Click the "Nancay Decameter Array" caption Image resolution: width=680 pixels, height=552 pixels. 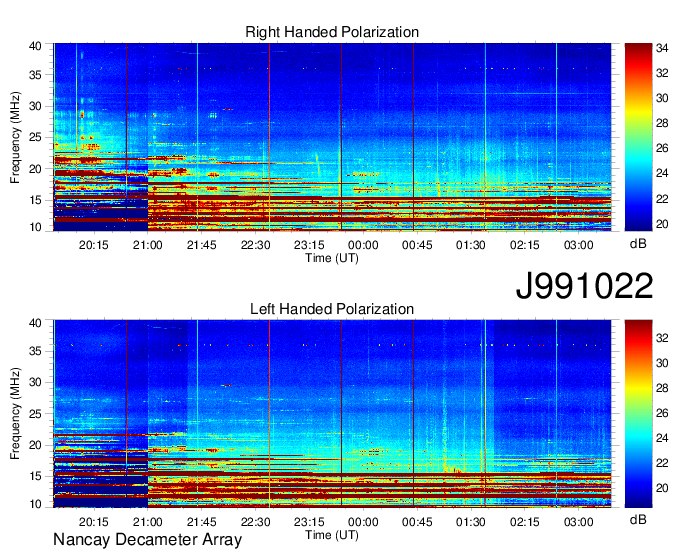tap(147, 539)
